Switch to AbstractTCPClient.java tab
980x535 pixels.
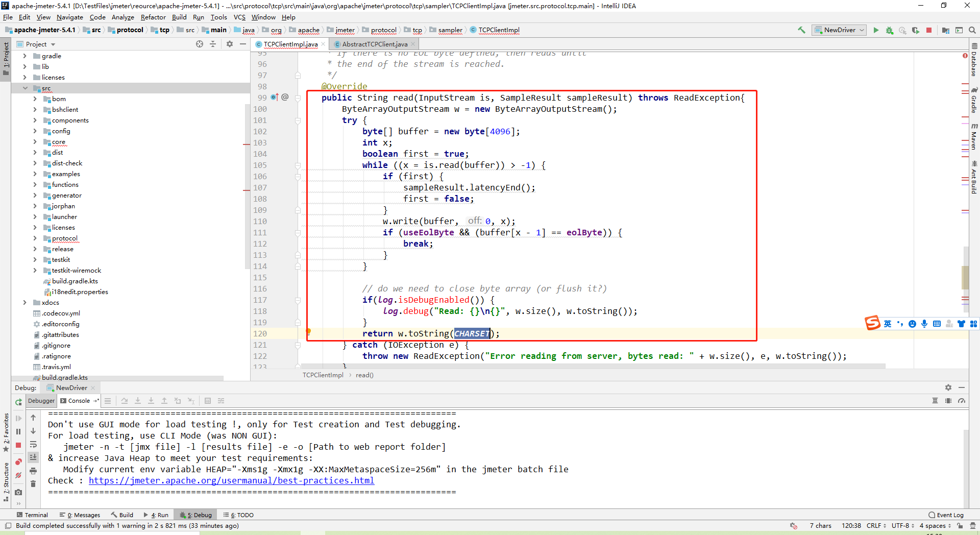(x=375, y=44)
